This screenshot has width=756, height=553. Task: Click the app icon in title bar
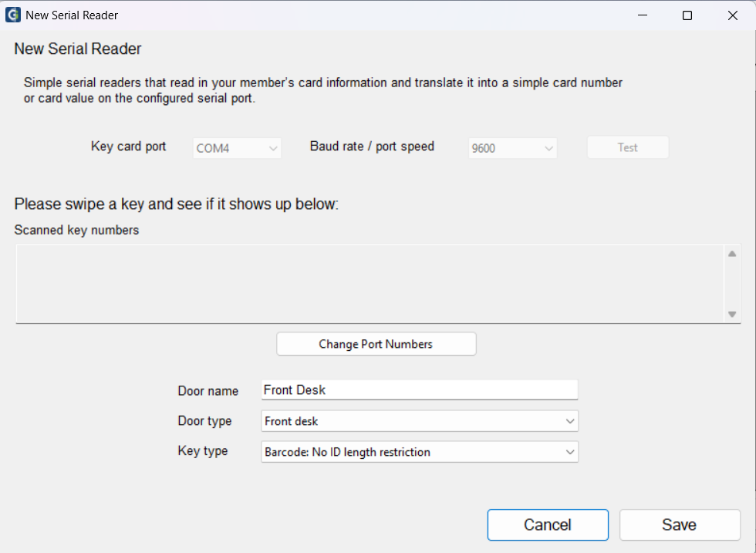click(13, 15)
